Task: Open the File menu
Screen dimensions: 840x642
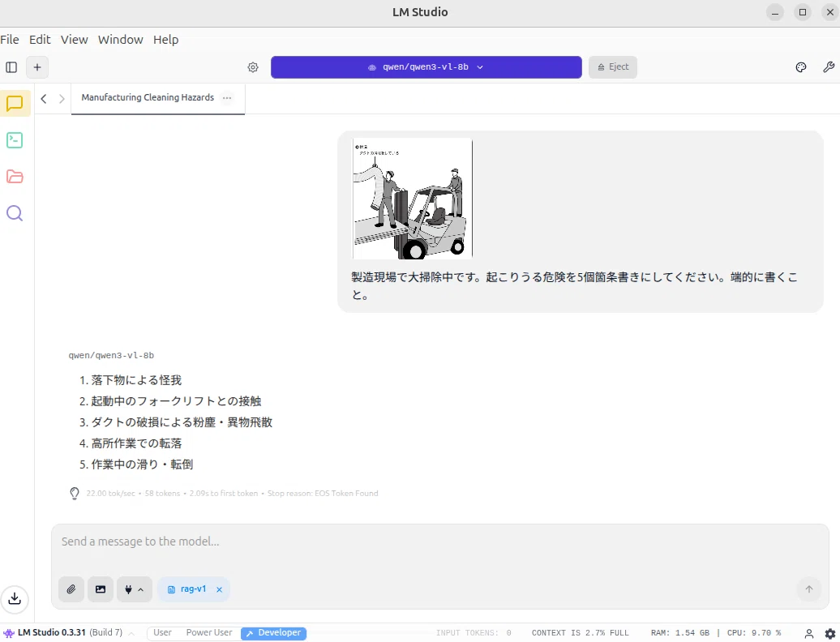Action: tap(10, 40)
